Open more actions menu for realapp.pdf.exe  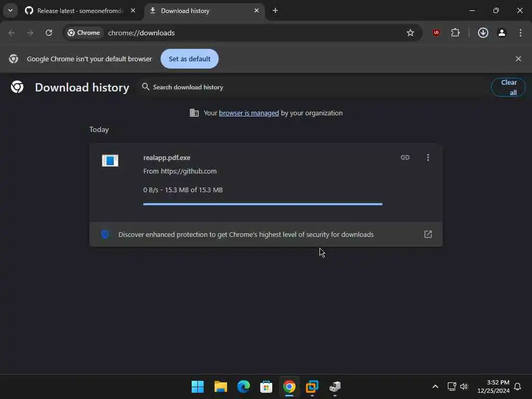[428, 157]
